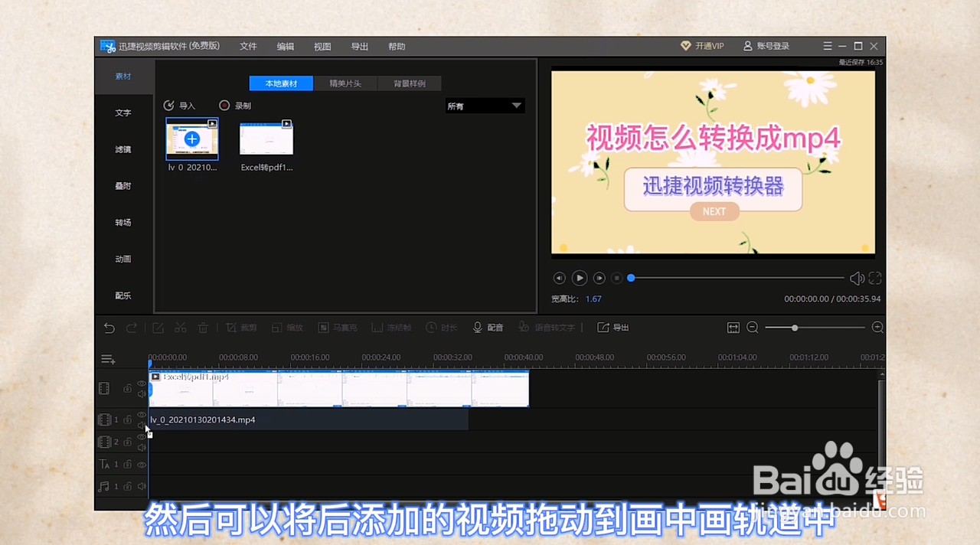
Task: Open the duration (时长) settings
Action: pyautogui.click(x=442, y=327)
